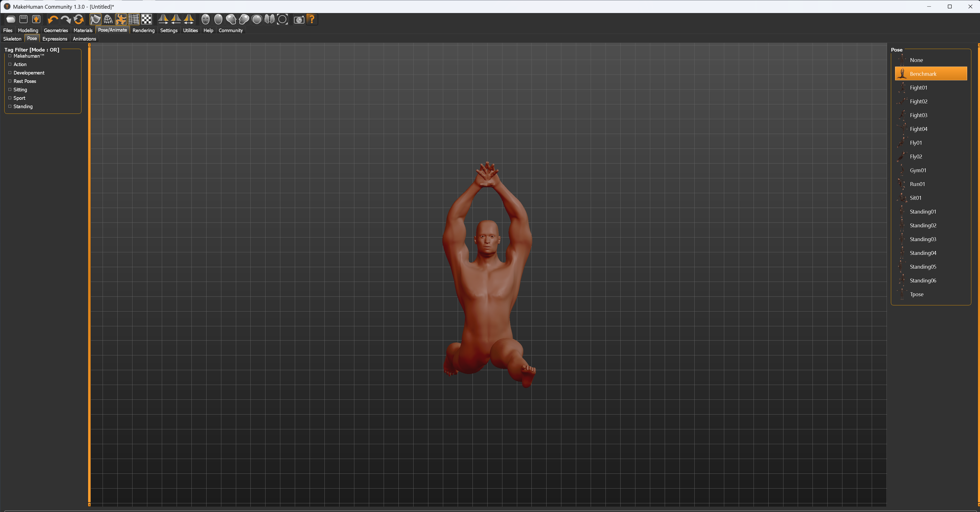Choose the Sit01 pose thumbnail
980x512 pixels.
click(x=902, y=198)
